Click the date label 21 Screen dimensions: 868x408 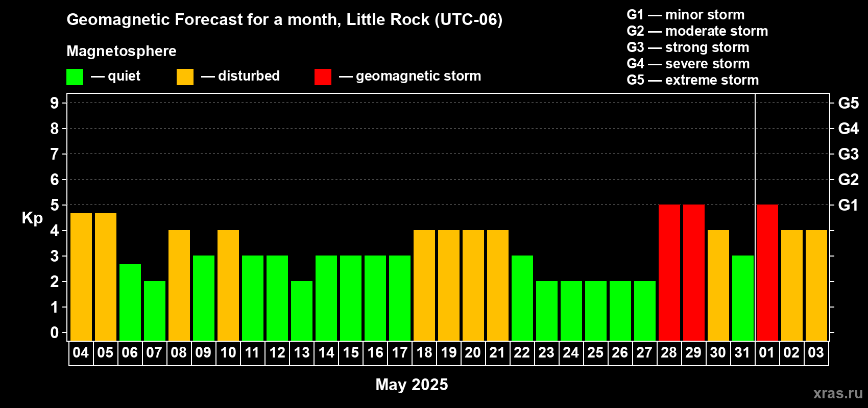point(497,352)
